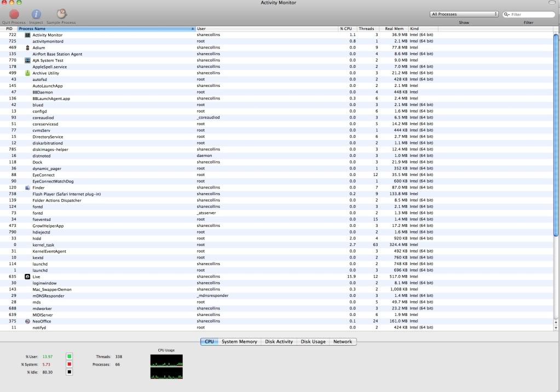Select Folder Actions Dispatcher row
Image resolution: width=560 pixels, height=392 pixels.
point(277,201)
